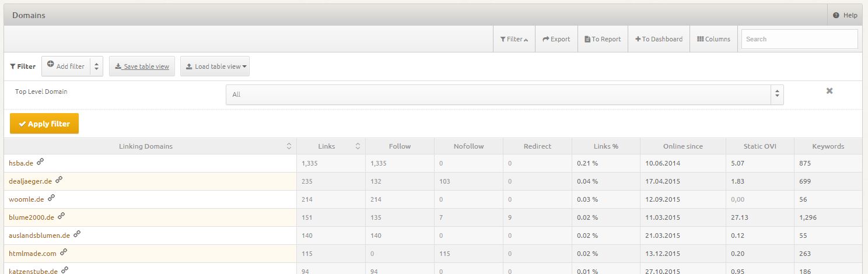The image size is (868, 274).
Task: Click the Nofollow column header
Action: point(468,146)
